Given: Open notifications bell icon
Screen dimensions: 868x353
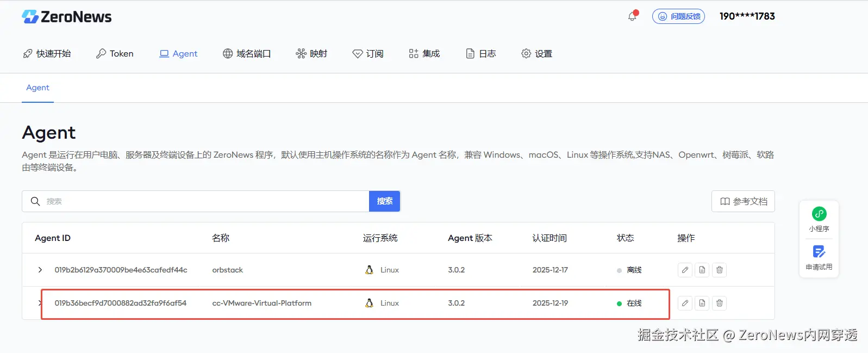Looking at the screenshot, I should tap(632, 16).
